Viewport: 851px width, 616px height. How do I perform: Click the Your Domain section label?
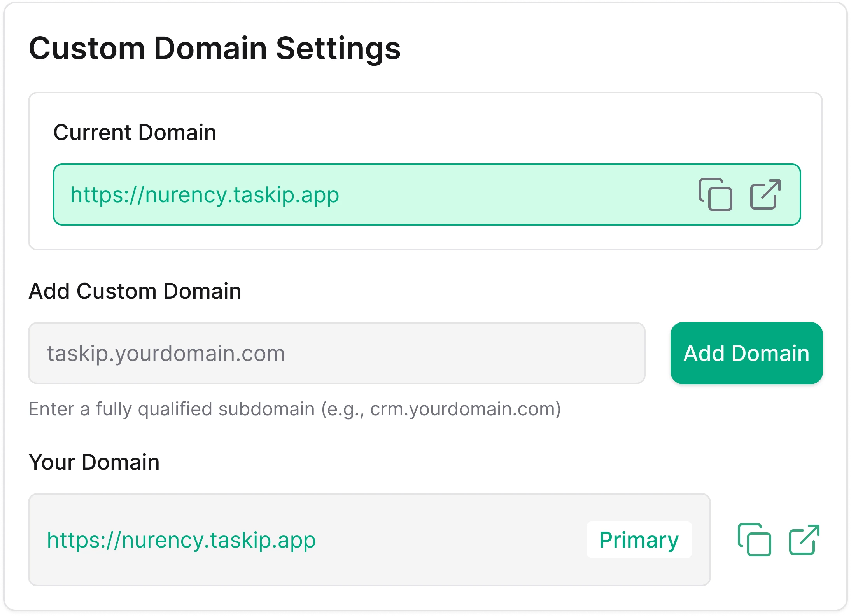point(94,462)
